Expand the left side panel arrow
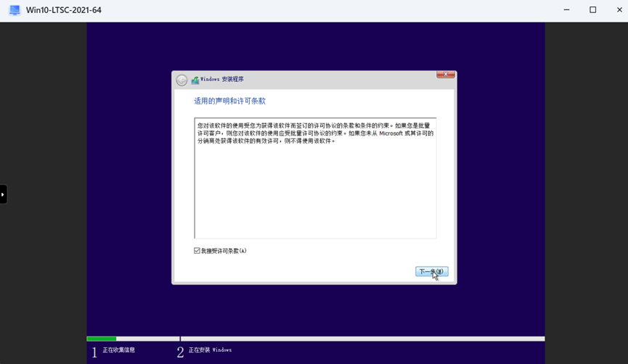This screenshot has height=364, width=628. pyautogui.click(x=3, y=194)
